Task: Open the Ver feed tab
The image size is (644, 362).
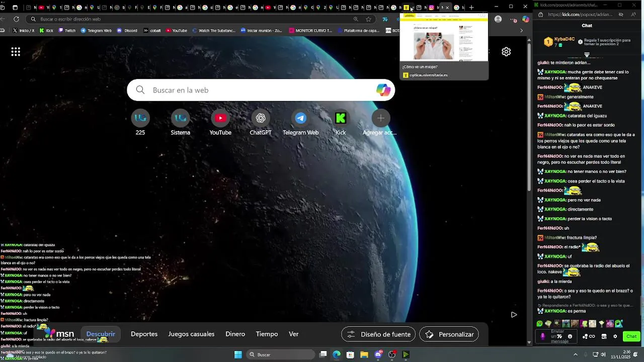Action: point(293,334)
